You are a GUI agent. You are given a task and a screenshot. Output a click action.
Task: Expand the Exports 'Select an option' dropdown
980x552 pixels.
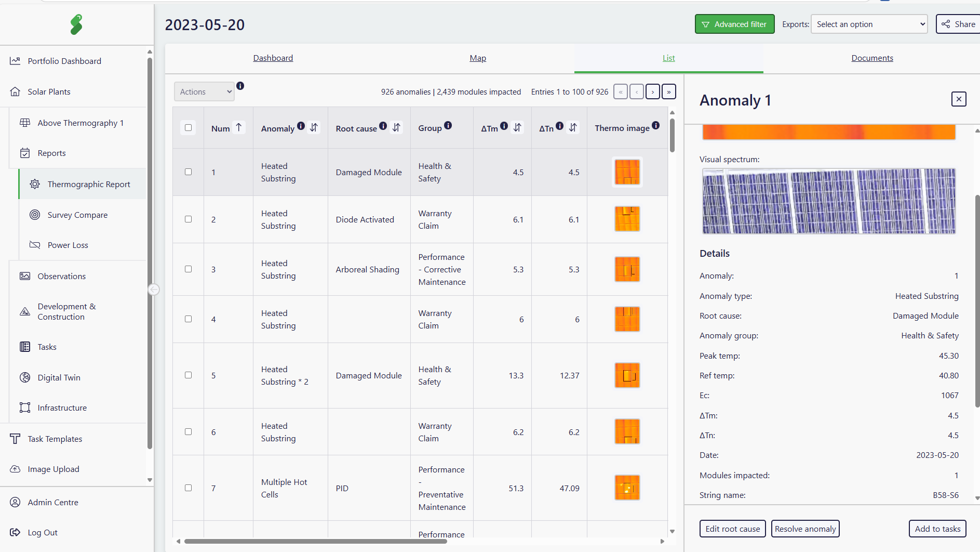pyautogui.click(x=869, y=24)
